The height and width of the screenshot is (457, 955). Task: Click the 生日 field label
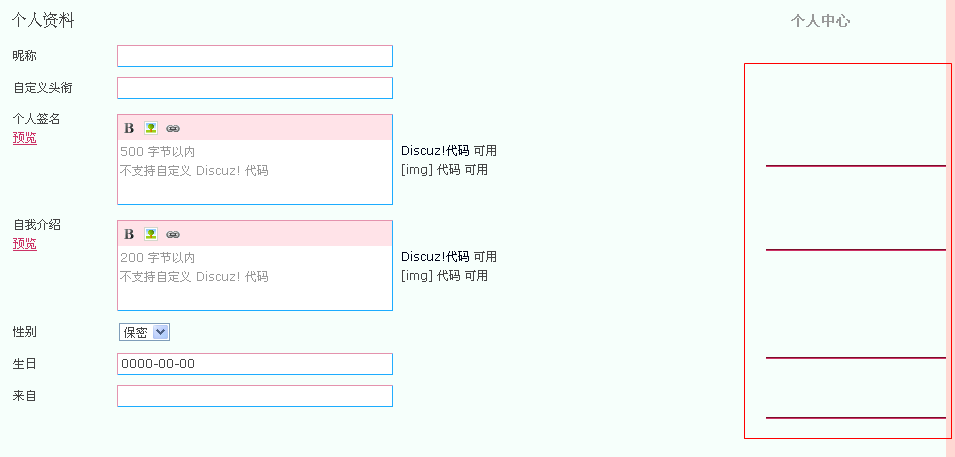(x=24, y=364)
